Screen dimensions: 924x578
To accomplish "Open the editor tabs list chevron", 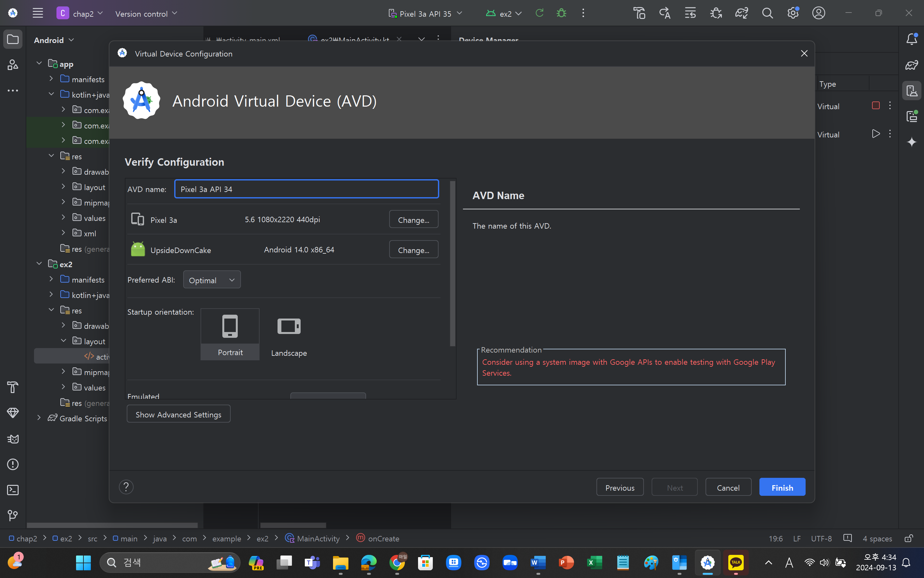I will (421, 39).
